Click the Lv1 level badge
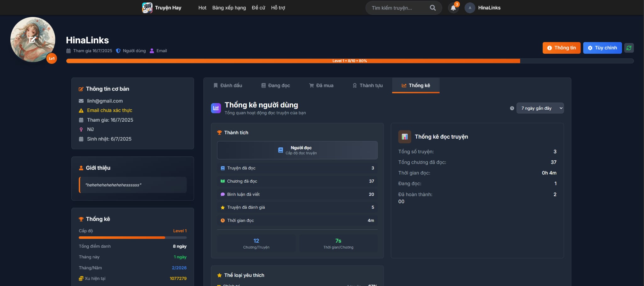Screen dimensions: 644x286 52,58
